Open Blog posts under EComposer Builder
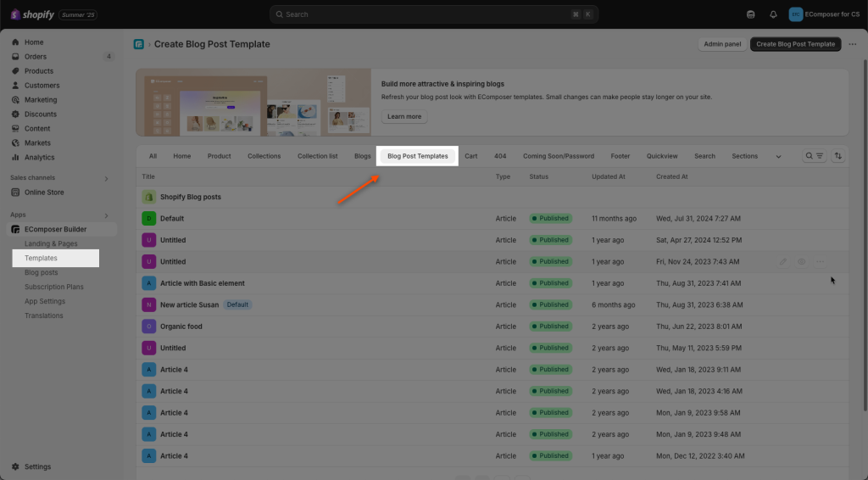868x480 pixels. 41,272
